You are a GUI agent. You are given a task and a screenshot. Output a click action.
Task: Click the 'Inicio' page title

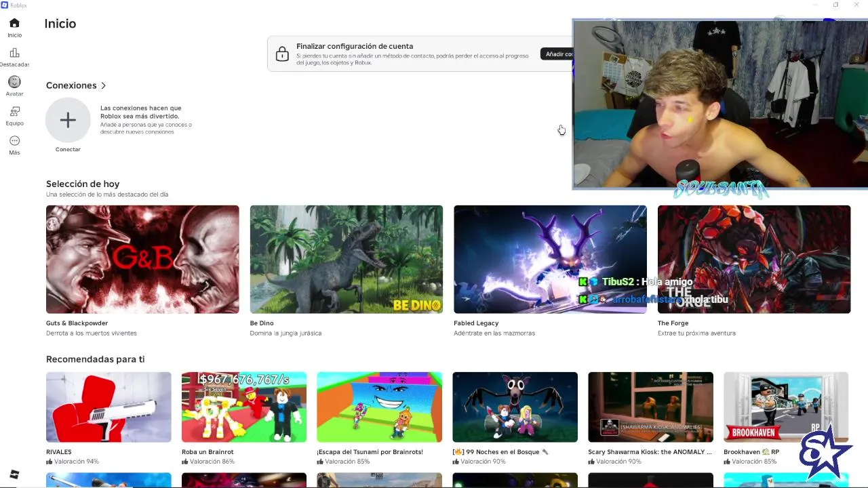(x=60, y=24)
